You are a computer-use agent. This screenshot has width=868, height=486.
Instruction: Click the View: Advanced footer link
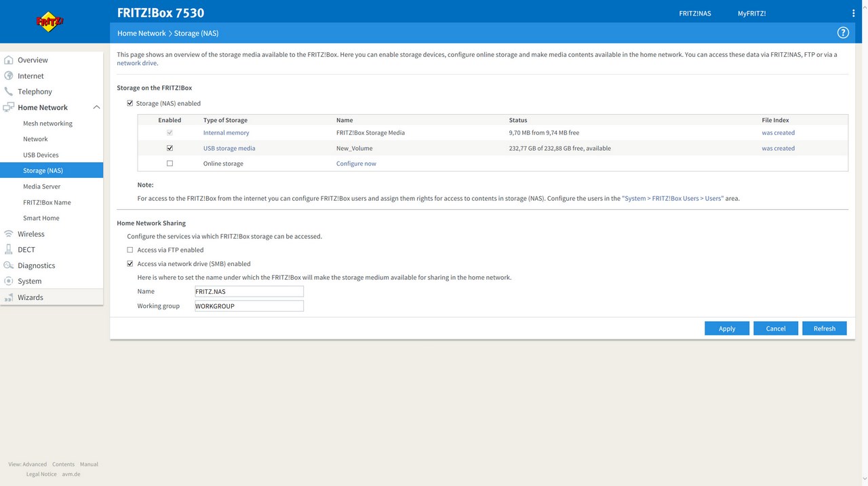pyautogui.click(x=28, y=464)
